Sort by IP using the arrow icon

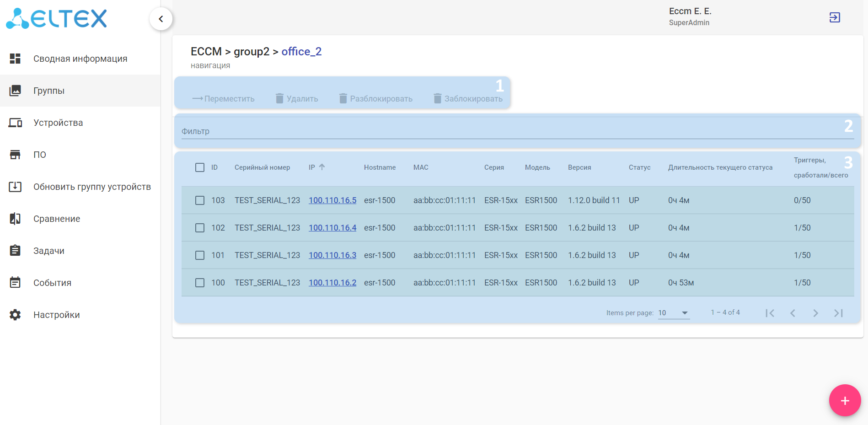(322, 167)
